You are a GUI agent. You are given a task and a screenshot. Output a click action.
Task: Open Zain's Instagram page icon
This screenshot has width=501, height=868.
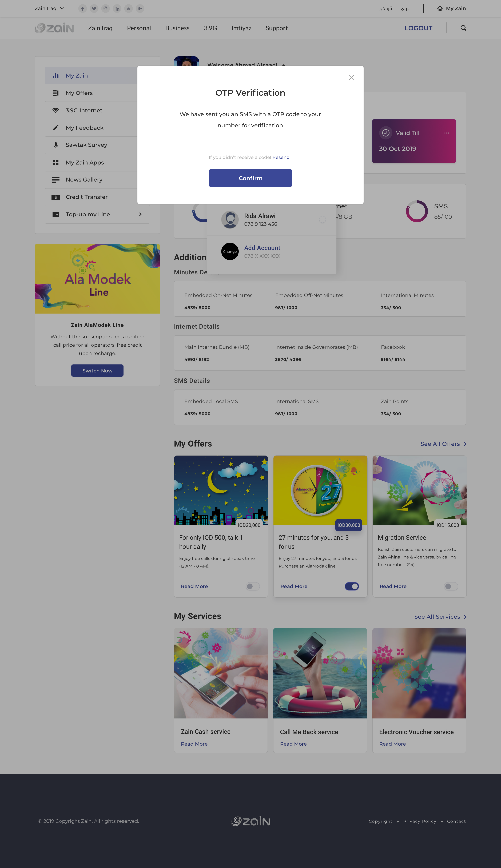[106, 9]
